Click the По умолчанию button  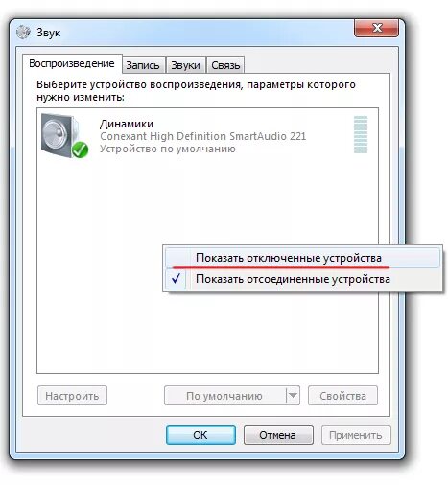pos(224,396)
